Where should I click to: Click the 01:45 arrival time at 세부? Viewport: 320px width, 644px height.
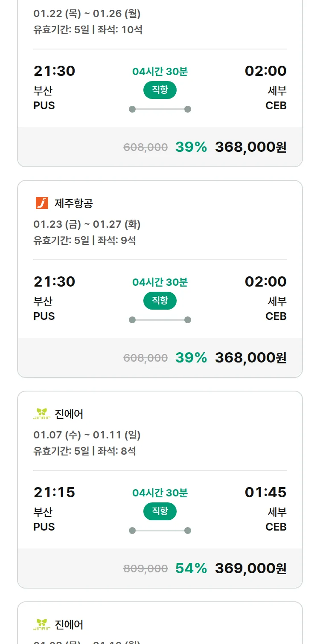(x=265, y=492)
